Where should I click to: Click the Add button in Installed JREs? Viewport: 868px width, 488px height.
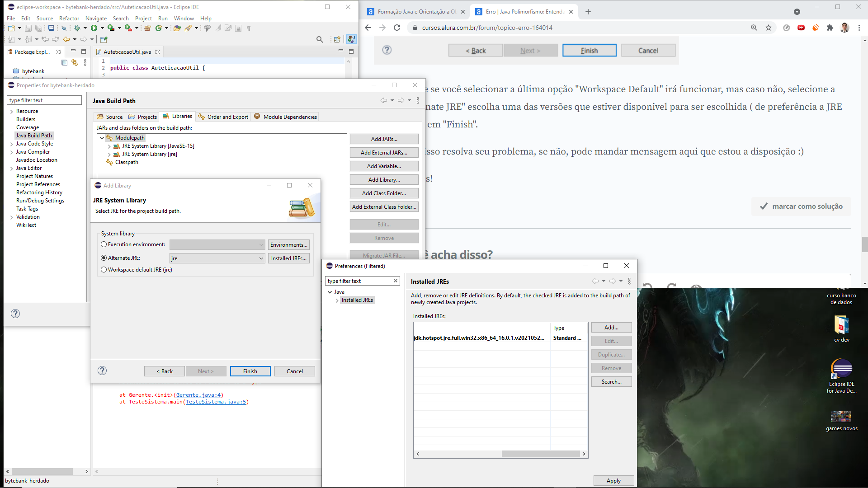pyautogui.click(x=612, y=327)
